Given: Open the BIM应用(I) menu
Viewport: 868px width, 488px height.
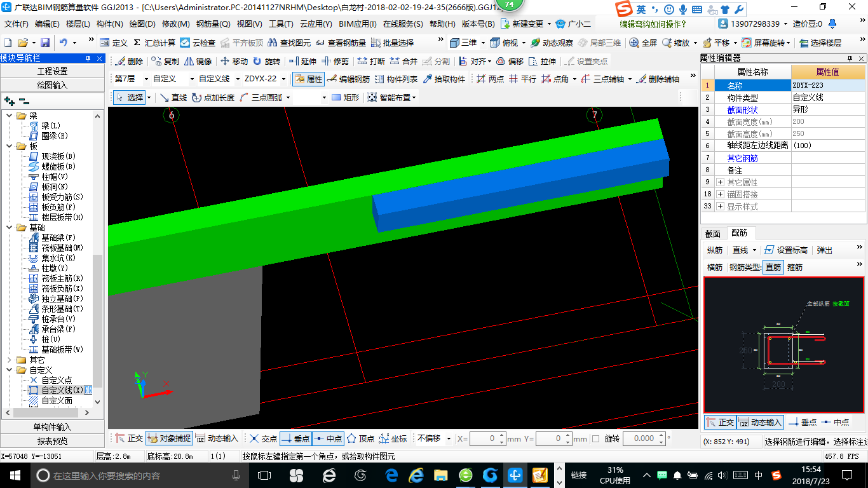Looking at the screenshot, I should click(x=358, y=24).
